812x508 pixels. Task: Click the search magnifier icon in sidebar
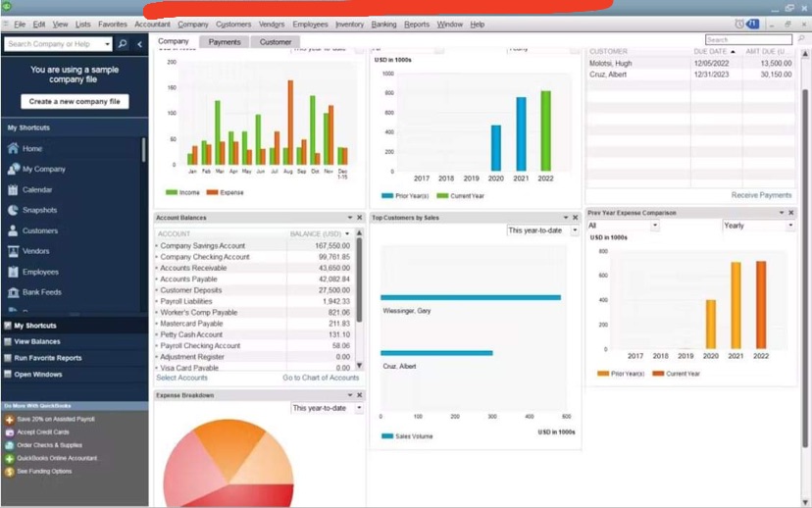pos(123,44)
